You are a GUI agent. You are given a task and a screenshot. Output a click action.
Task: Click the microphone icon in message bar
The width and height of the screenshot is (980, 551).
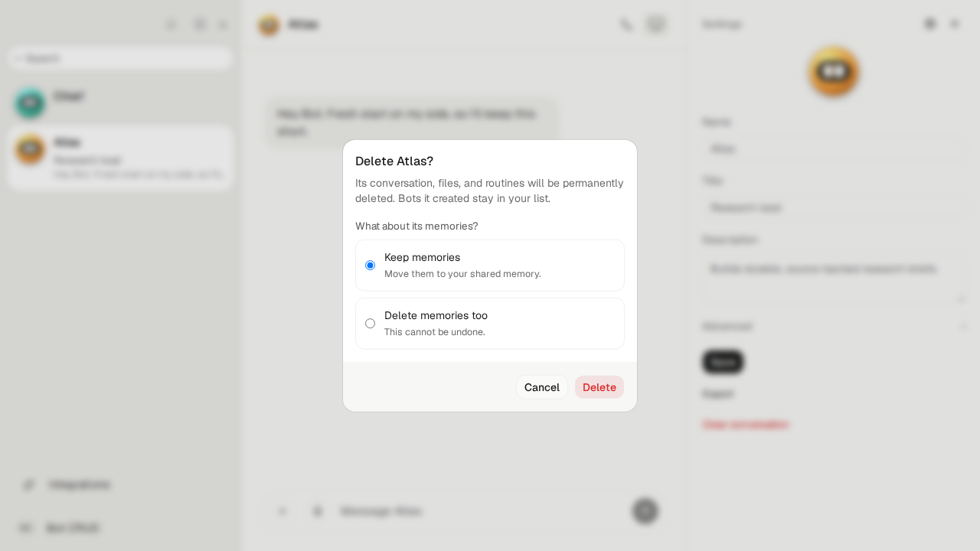[x=318, y=511]
